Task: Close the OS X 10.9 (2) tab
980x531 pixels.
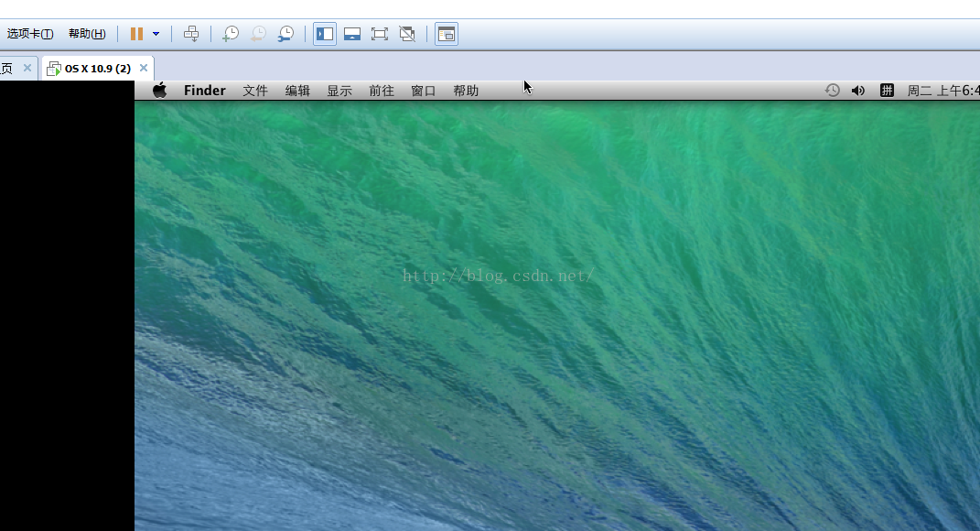Action: [x=144, y=68]
